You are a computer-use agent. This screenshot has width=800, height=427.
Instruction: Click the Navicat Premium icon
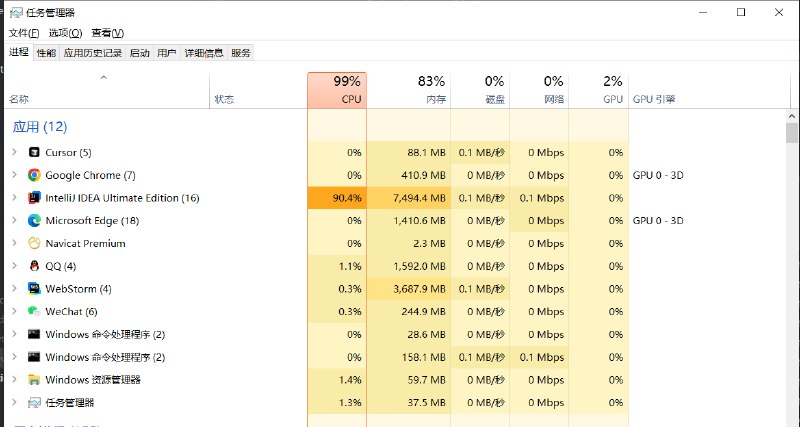tap(34, 243)
